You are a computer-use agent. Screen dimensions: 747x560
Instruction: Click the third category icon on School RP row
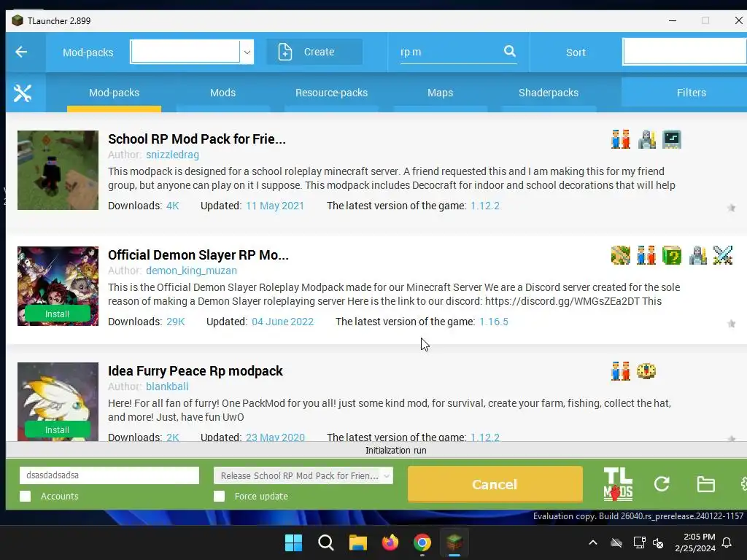click(672, 139)
